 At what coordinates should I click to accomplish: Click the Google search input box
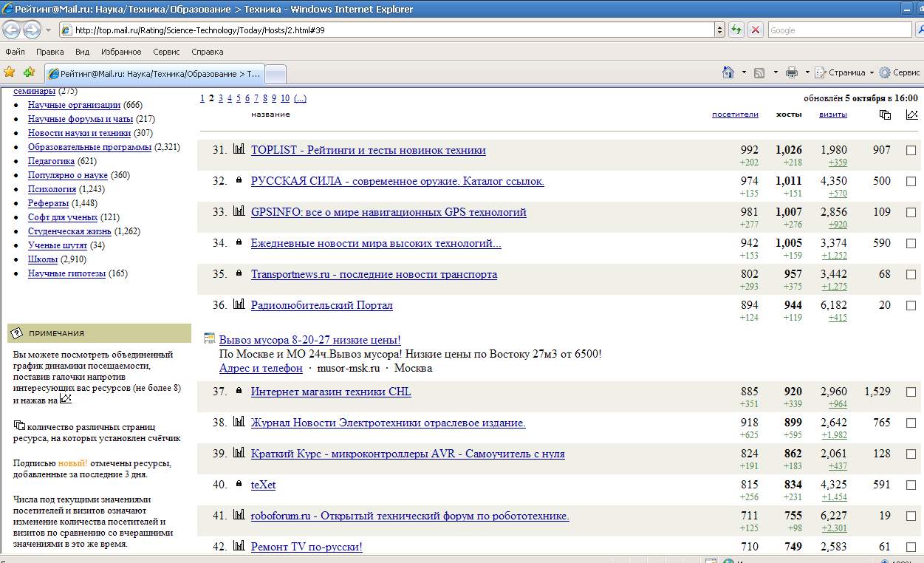[838, 30]
